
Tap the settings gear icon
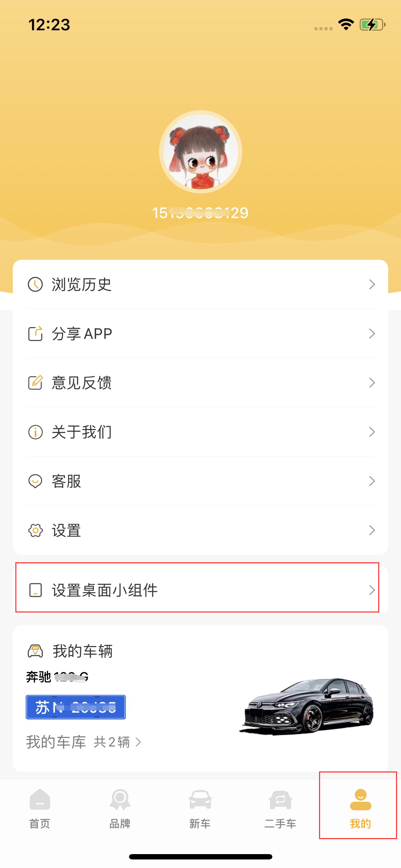click(x=35, y=530)
